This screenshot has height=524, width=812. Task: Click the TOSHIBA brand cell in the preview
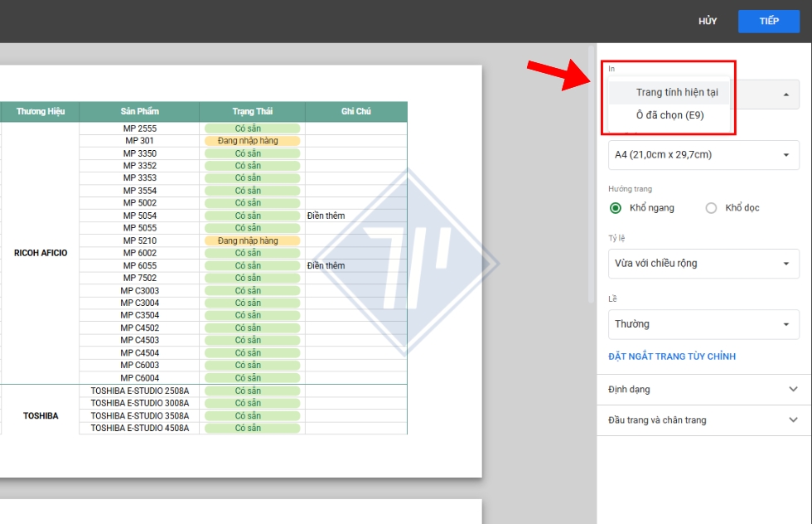point(39,415)
